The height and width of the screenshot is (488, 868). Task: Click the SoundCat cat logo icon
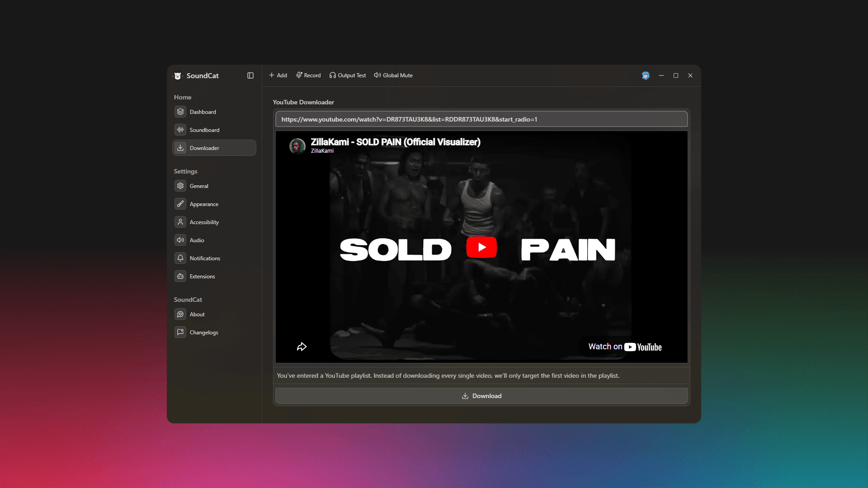[x=178, y=76]
